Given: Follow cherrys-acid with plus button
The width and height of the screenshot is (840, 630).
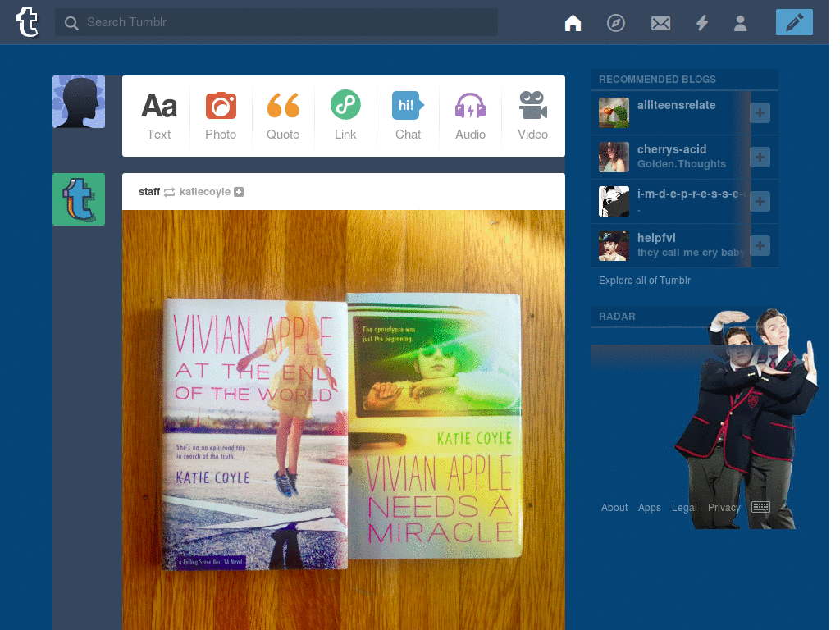Looking at the screenshot, I should [760, 157].
